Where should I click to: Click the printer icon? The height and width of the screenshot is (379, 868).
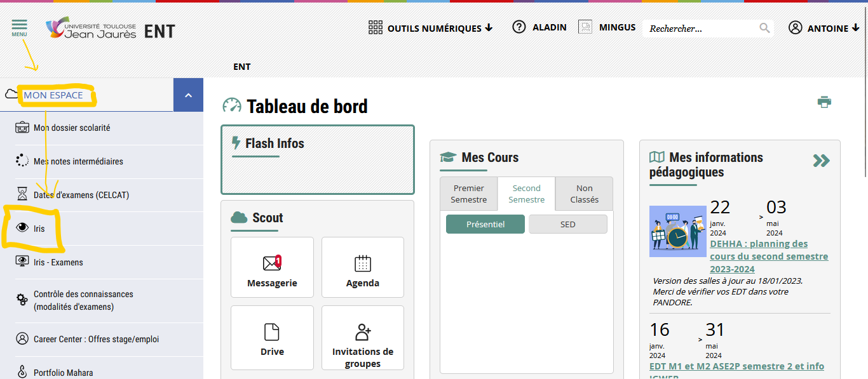(824, 102)
